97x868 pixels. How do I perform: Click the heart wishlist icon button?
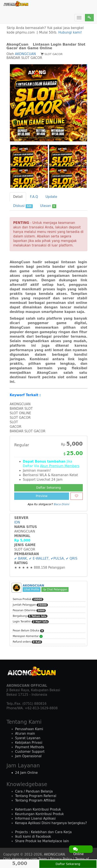[76, 496]
